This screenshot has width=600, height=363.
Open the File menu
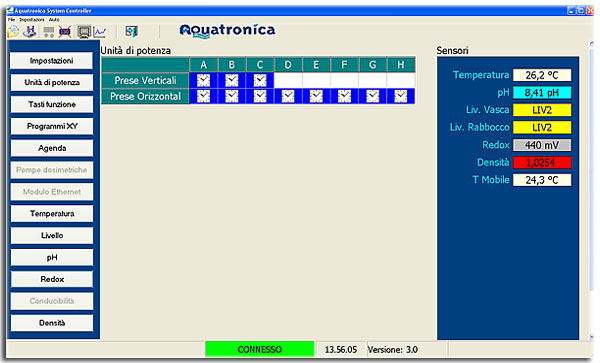click(11, 20)
